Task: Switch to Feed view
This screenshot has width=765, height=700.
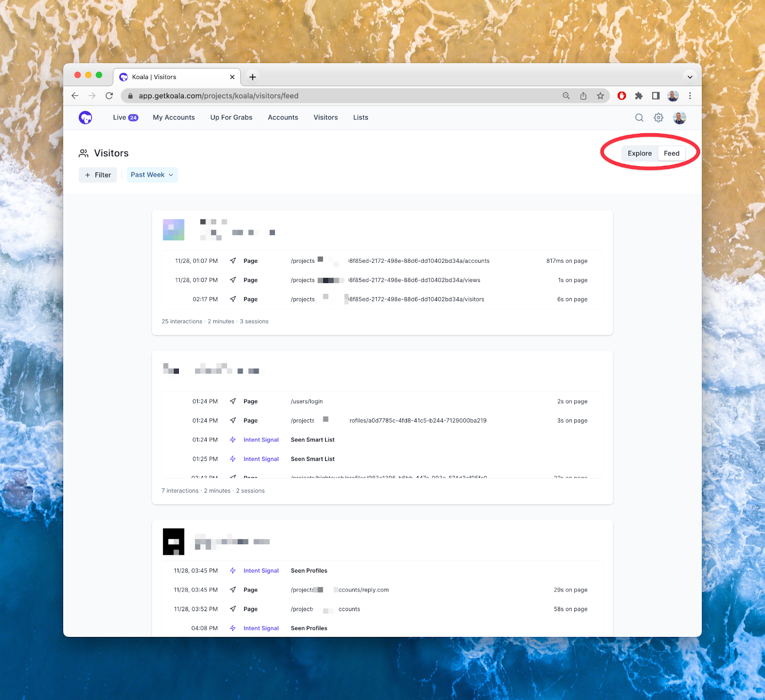Action: (x=671, y=153)
